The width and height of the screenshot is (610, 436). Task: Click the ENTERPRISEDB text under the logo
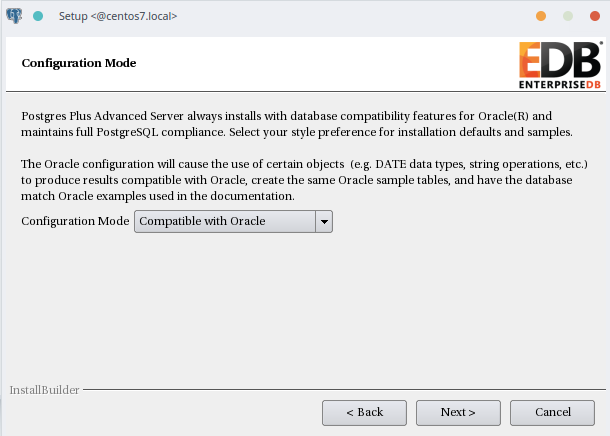[560, 85]
